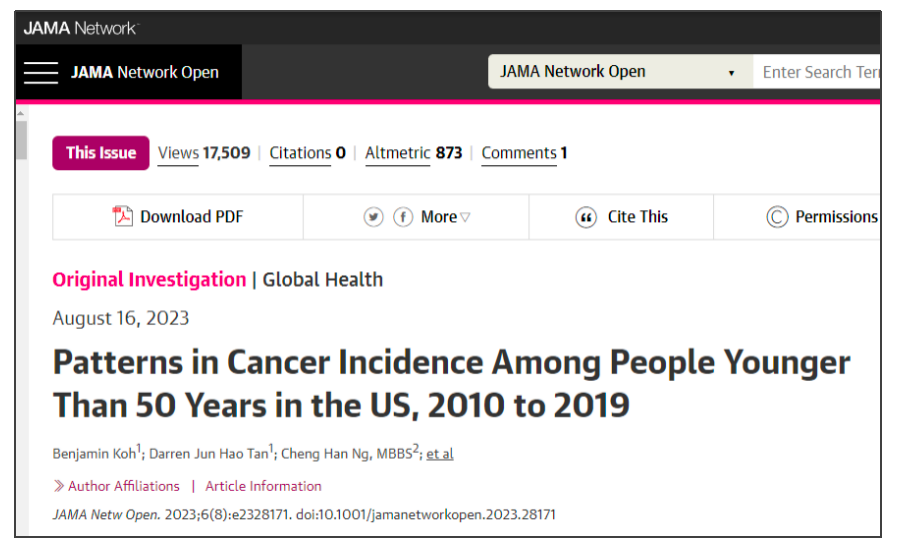The width and height of the screenshot is (898, 552).
Task: Open the hamburger navigation menu
Action: 41,72
